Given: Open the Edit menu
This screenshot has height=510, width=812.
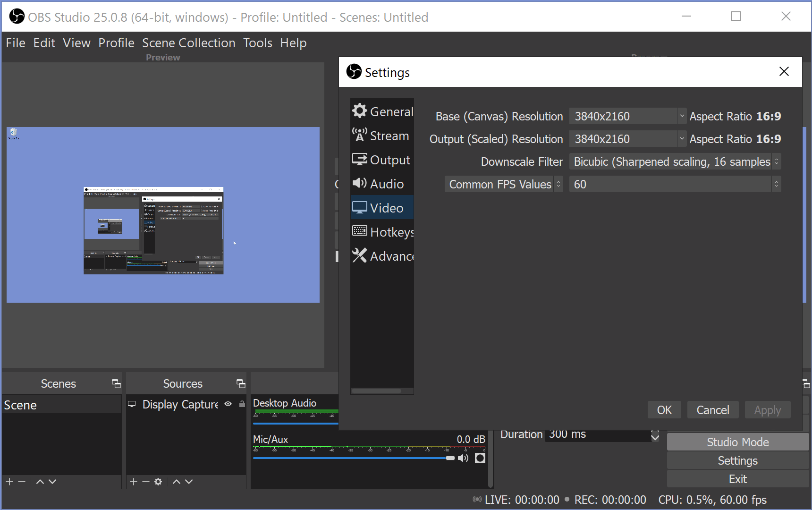Looking at the screenshot, I should 44,43.
